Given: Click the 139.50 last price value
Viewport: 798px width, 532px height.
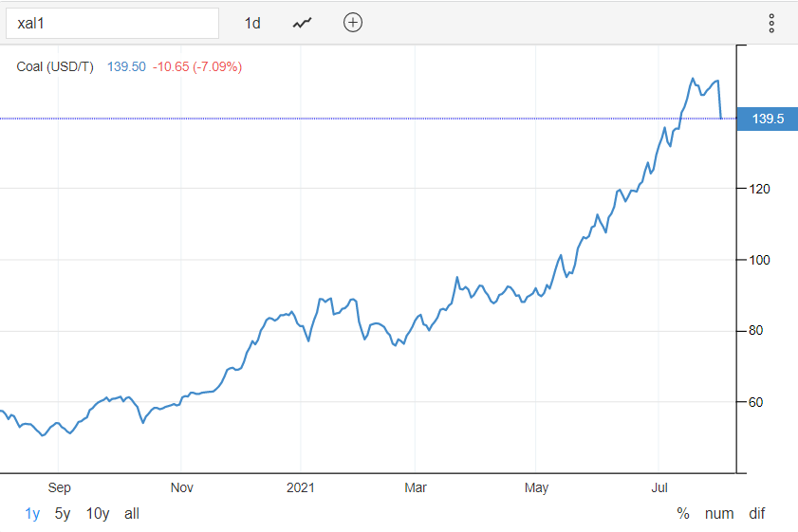Looking at the screenshot, I should coord(126,66).
